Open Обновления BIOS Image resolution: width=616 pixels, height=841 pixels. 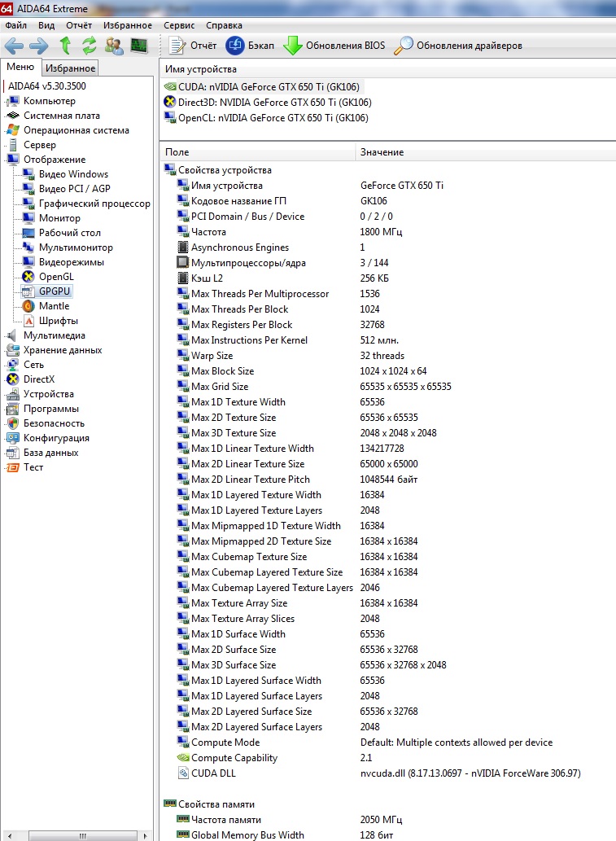[334, 46]
